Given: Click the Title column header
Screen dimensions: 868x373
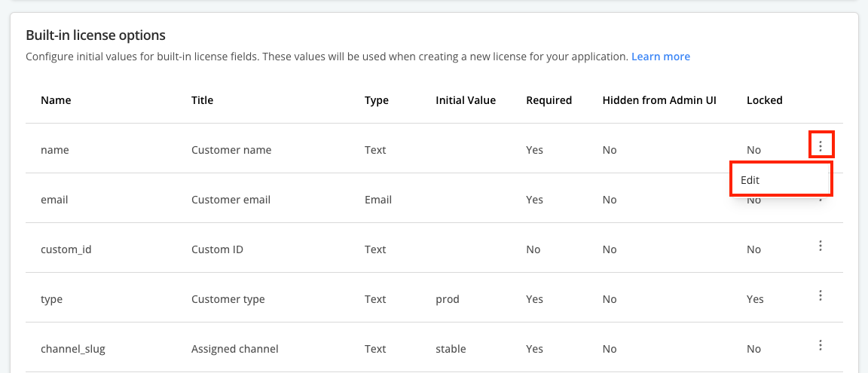Looking at the screenshot, I should click(202, 100).
